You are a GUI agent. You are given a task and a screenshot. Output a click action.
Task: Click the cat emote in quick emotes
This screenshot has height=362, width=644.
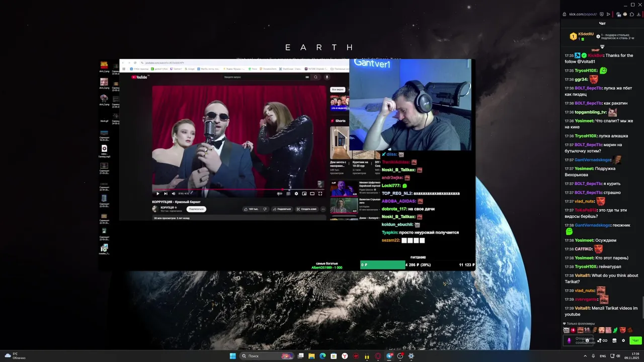566,330
